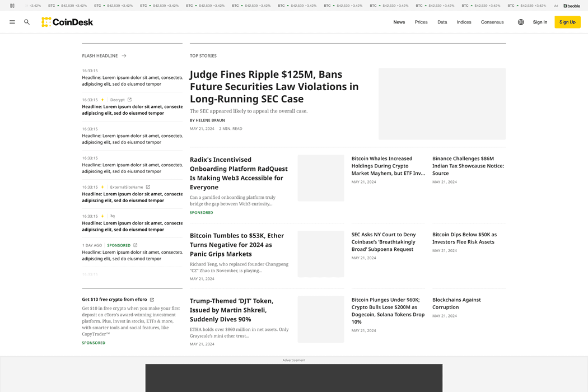
Task: Go to the Prices section
Action: pos(421,22)
